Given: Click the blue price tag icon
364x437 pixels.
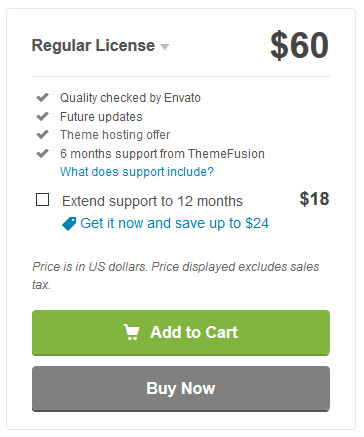Looking at the screenshot, I should (69, 224).
